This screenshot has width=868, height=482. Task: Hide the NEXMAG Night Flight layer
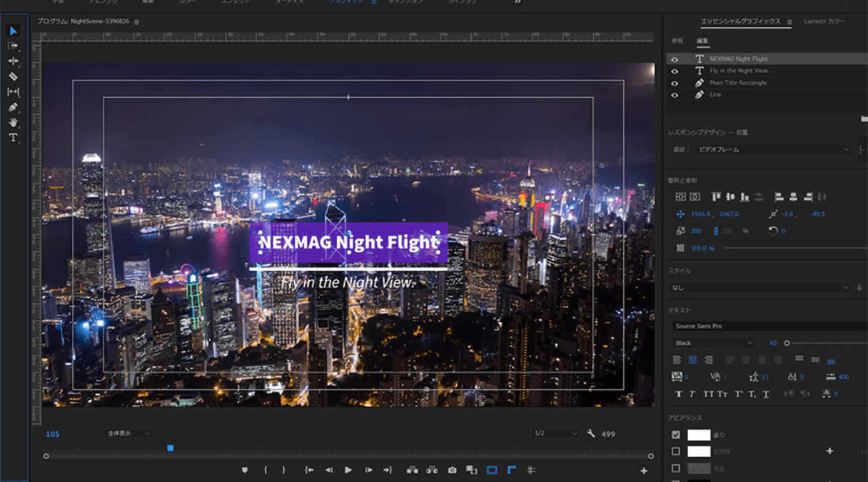point(675,59)
